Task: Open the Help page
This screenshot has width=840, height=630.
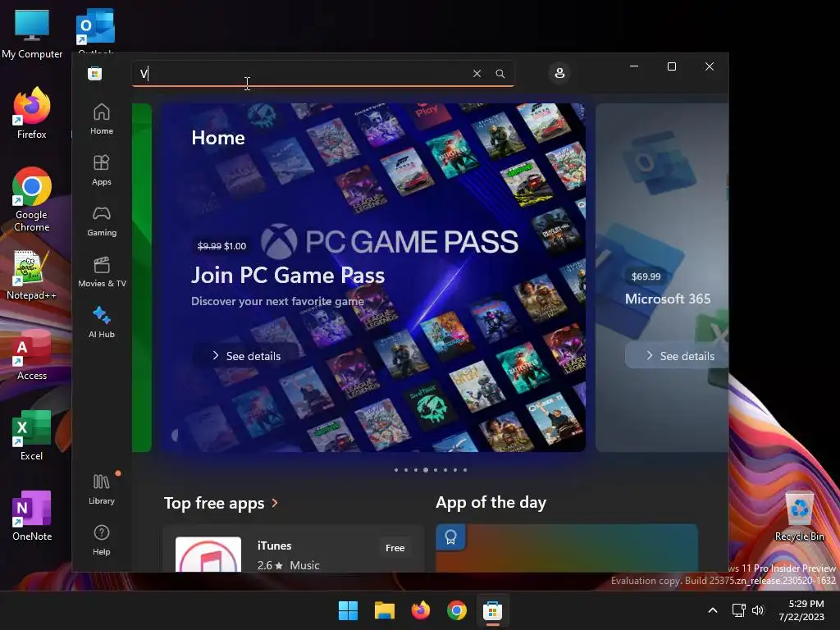Action: pyautogui.click(x=101, y=540)
